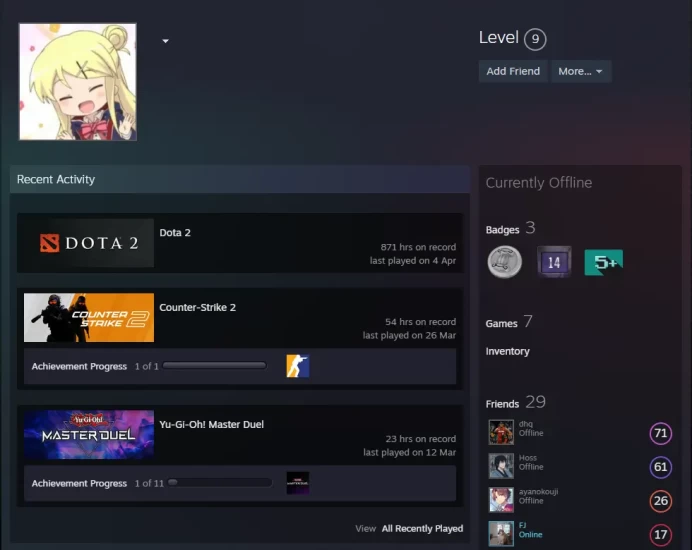Click the 'last played on 12 Mar' text
Image resolution: width=692 pixels, height=550 pixels.
pos(410,452)
